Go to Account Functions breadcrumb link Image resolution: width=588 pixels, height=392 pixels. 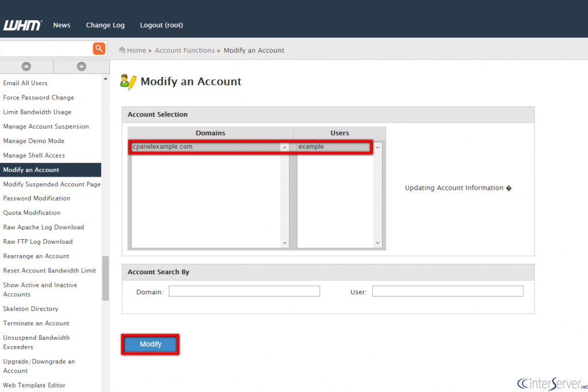tap(184, 51)
